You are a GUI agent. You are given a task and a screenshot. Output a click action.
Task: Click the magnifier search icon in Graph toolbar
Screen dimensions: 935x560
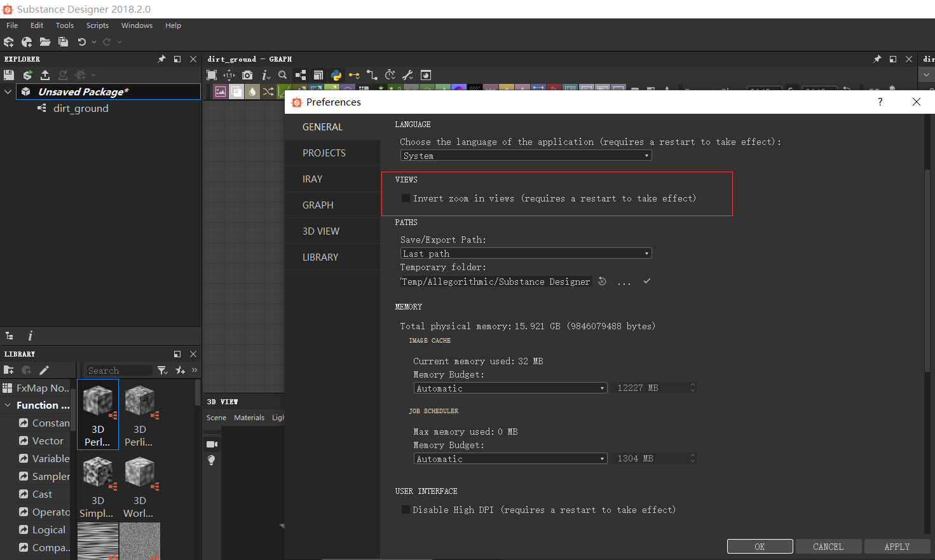283,75
